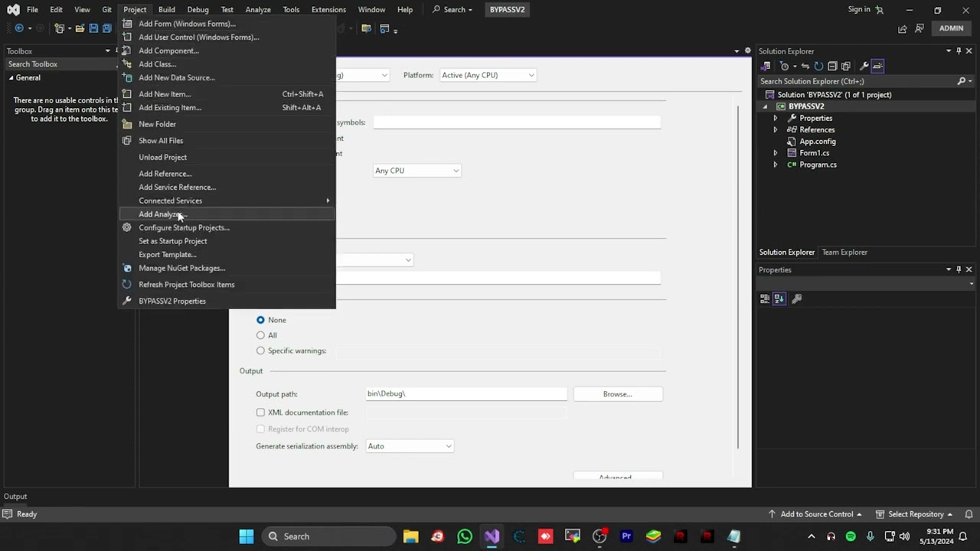The image size is (980, 551).
Task: Click Select Repository in status bar
Action: point(914,514)
